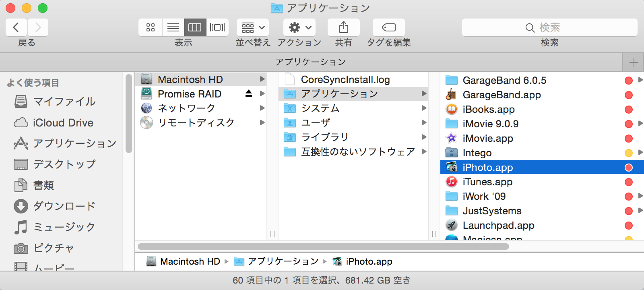Image resolution: width=644 pixels, height=290 pixels.
Task: Select the iTunes.app icon
Action: coord(452,182)
